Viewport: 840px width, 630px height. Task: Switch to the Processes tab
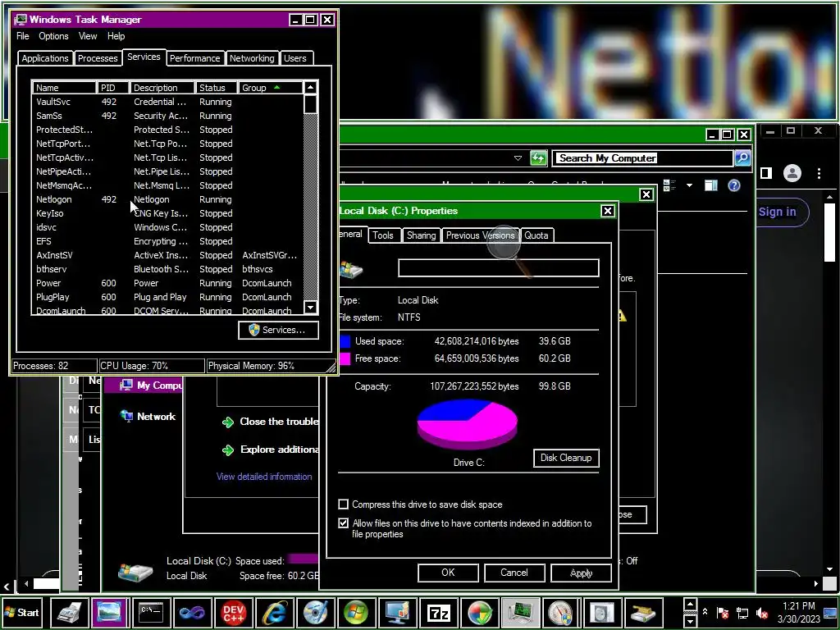click(98, 58)
